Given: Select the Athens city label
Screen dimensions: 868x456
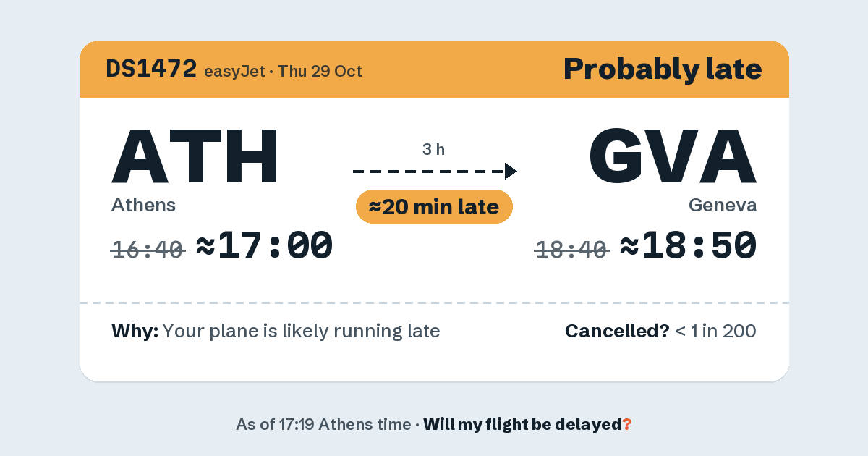Looking at the screenshot, I should (x=143, y=205).
